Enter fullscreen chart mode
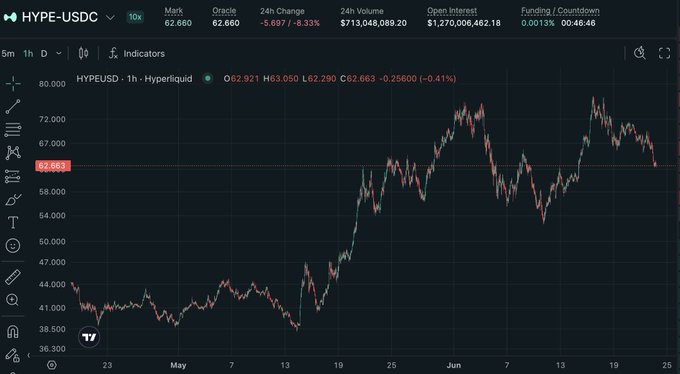This screenshot has width=680, height=374. pos(664,53)
